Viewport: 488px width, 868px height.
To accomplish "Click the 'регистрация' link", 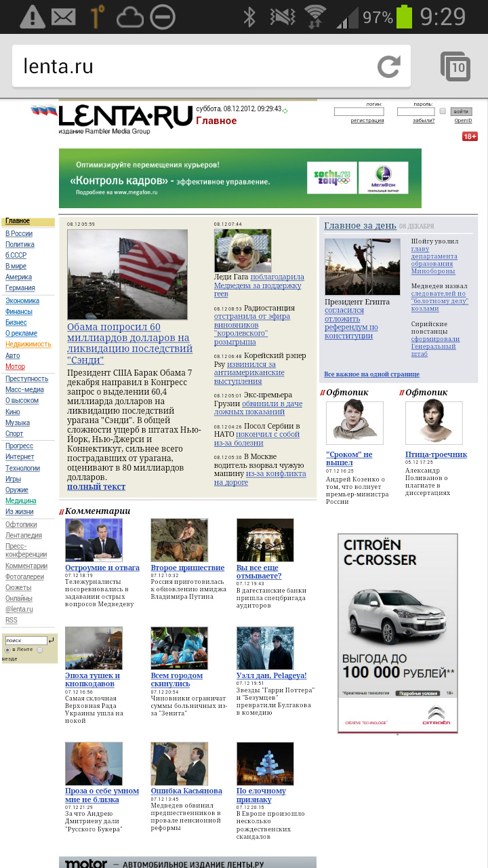I will (x=367, y=121).
